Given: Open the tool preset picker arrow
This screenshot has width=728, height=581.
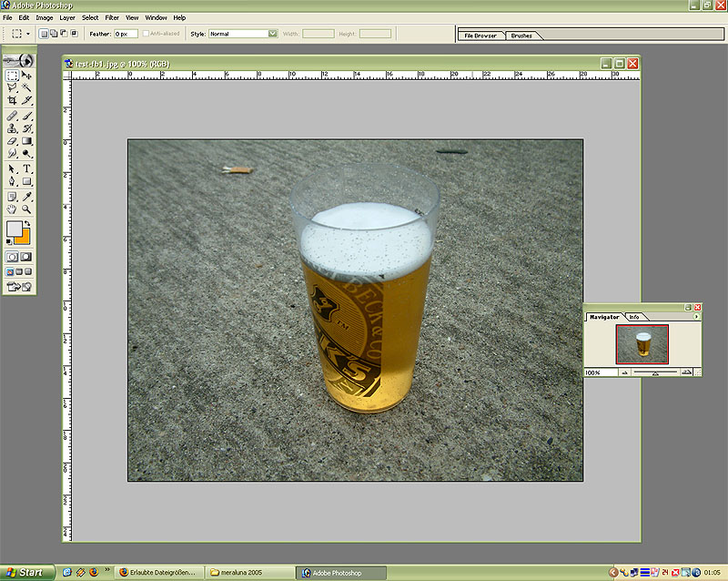Looking at the screenshot, I should (28, 34).
